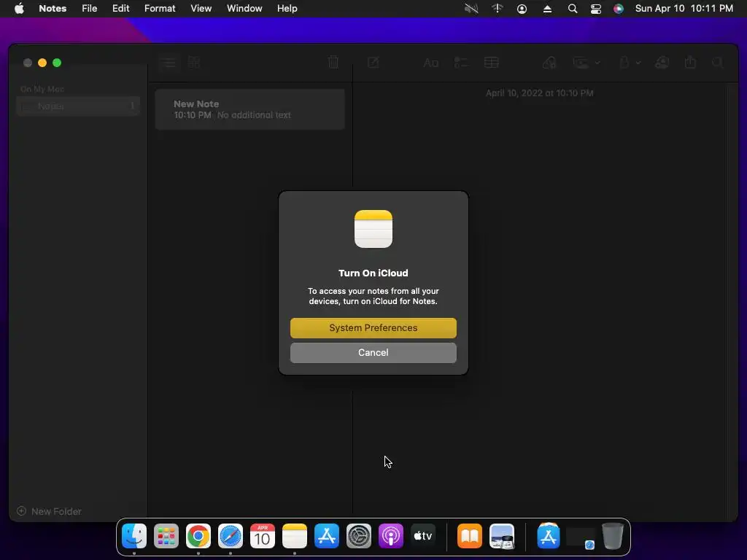The height and width of the screenshot is (560, 747).
Task: Open System Preferences gear from Dock
Action: 359,536
